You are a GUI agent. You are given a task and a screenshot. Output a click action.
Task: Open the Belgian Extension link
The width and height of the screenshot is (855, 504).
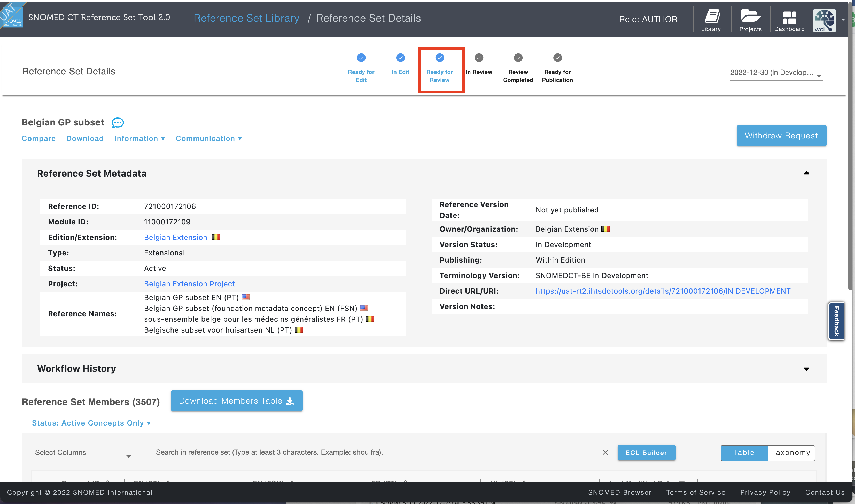(176, 237)
